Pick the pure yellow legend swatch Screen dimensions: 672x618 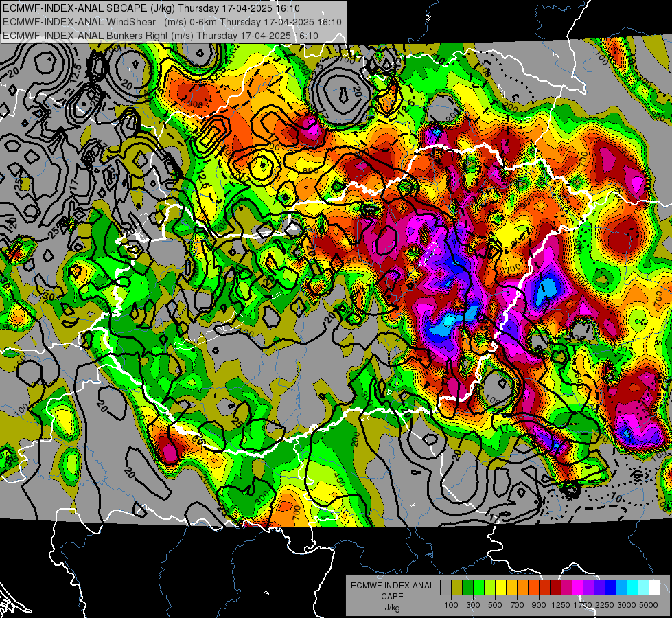500,588
